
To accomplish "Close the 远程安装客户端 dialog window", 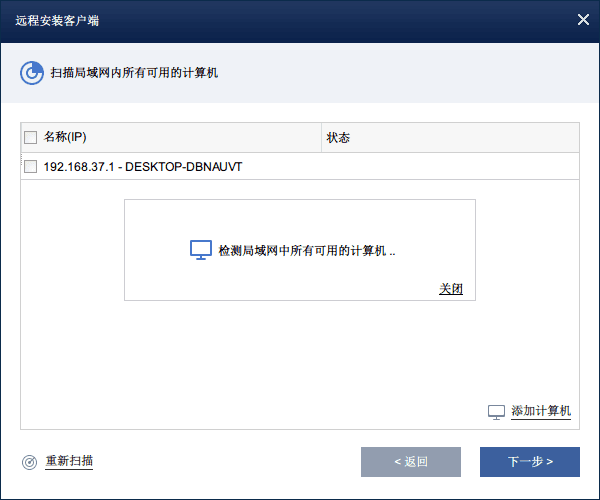I will pyautogui.click(x=583, y=20).
